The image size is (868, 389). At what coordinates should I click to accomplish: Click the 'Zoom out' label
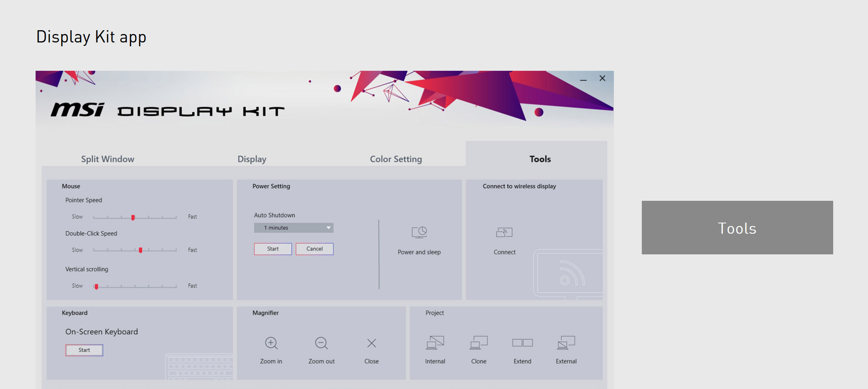pos(321,361)
